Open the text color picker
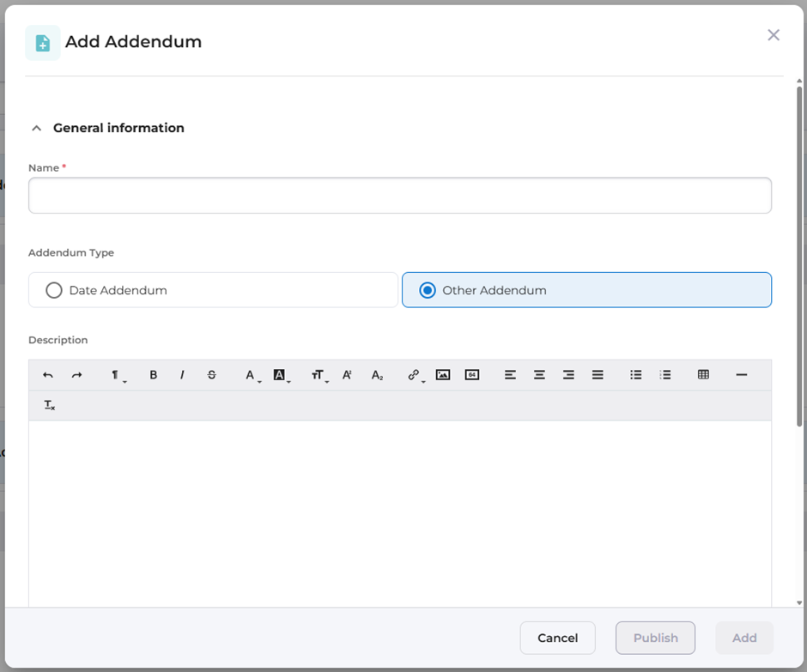Screen dimensions: 807x672 [252, 375]
